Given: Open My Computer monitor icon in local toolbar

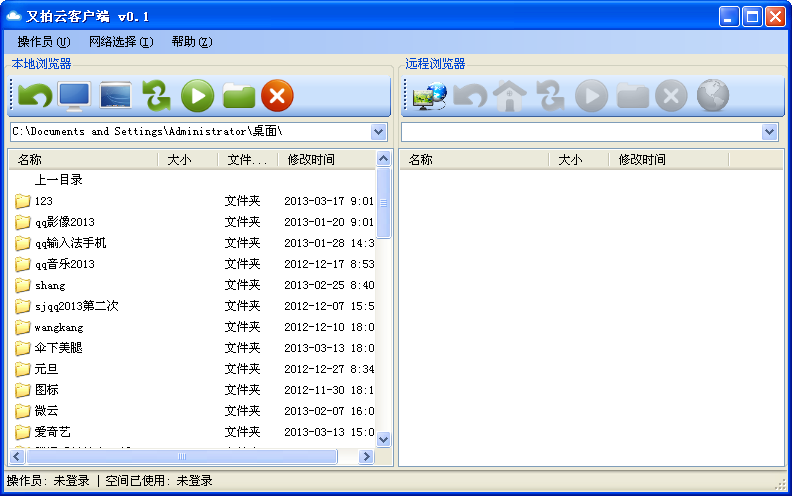Looking at the screenshot, I should 75,95.
